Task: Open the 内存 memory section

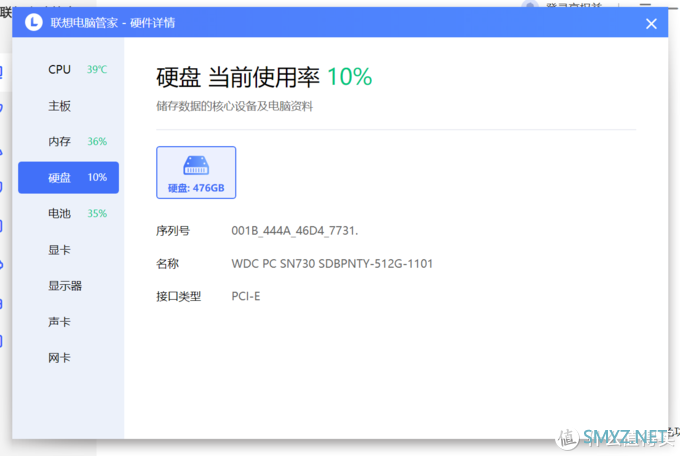Action: click(x=69, y=141)
